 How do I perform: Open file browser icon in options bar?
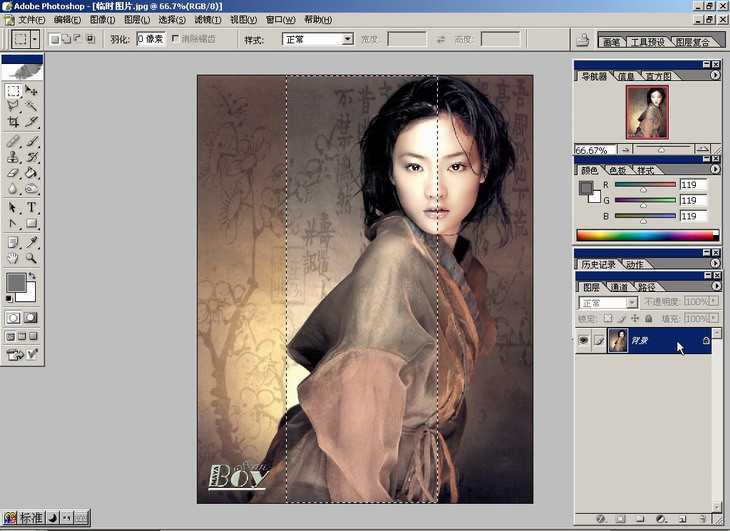pyautogui.click(x=582, y=40)
